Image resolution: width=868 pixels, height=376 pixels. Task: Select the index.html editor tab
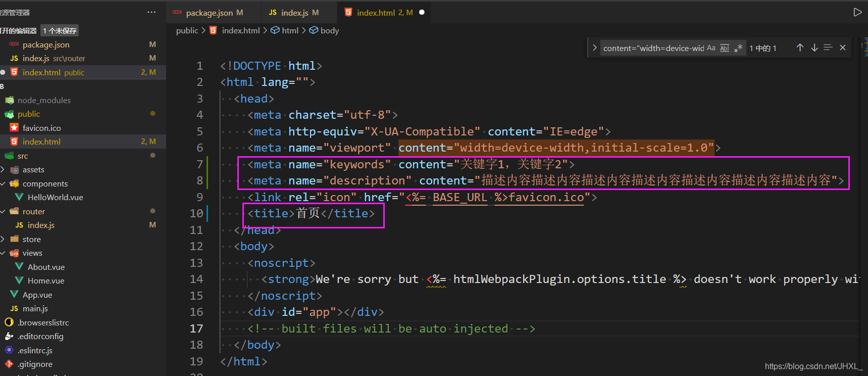click(384, 12)
